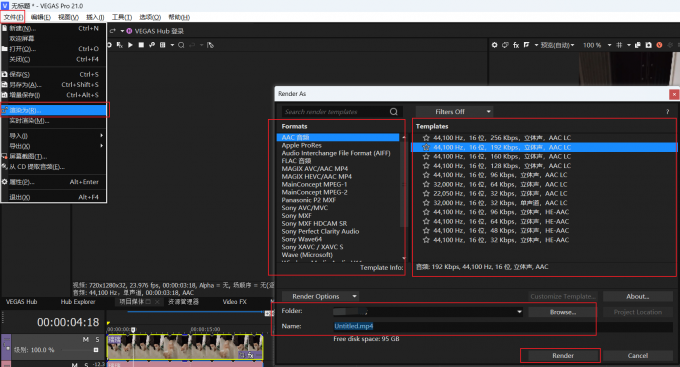Favorite the 192 Kbps AAC LC template star
The height and width of the screenshot is (367, 680).
coord(426,147)
